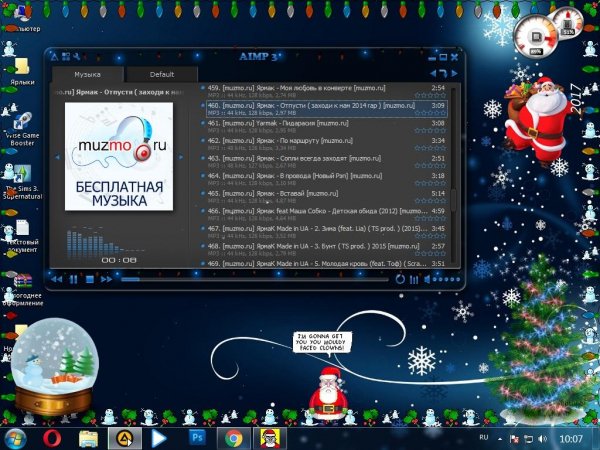The image size is (600, 450).
Task: Rate track 459 with stars
Action: coord(430,95)
